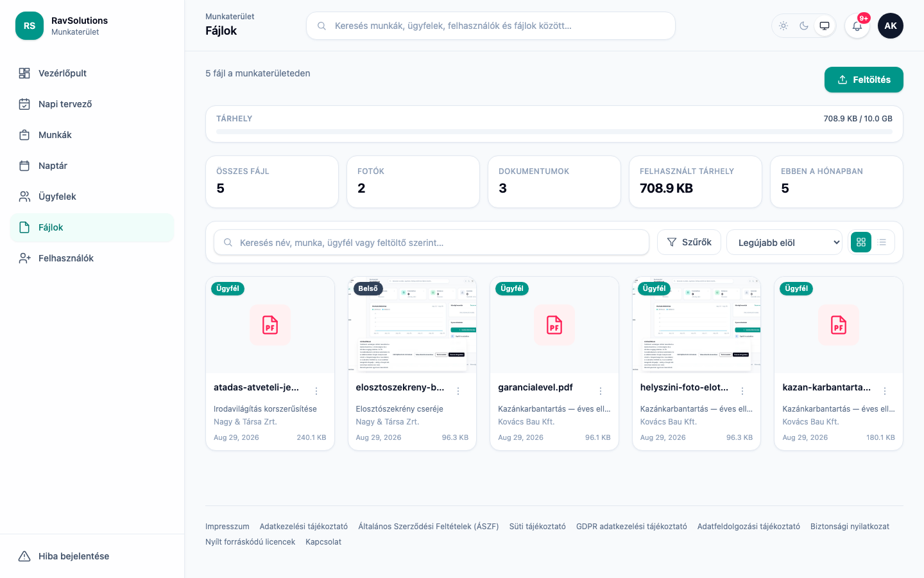Image resolution: width=924 pixels, height=578 pixels.
Task: Click Hiba bejelentése
Action: 92,556
